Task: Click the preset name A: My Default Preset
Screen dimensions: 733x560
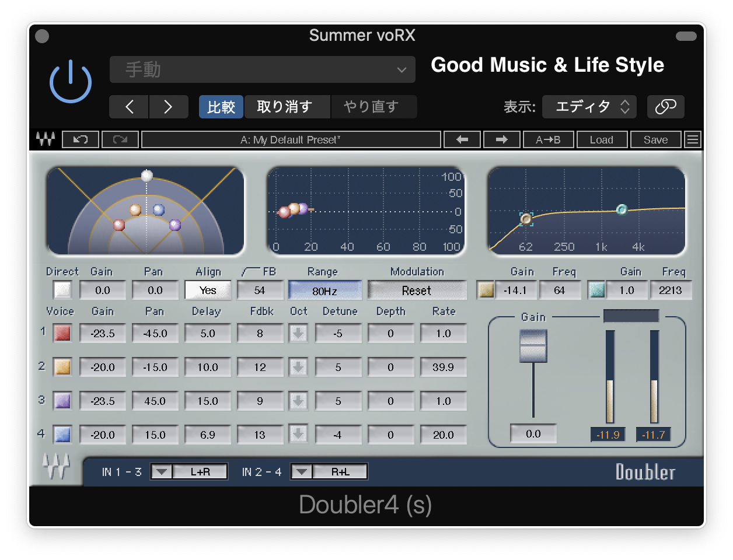Action: click(290, 139)
